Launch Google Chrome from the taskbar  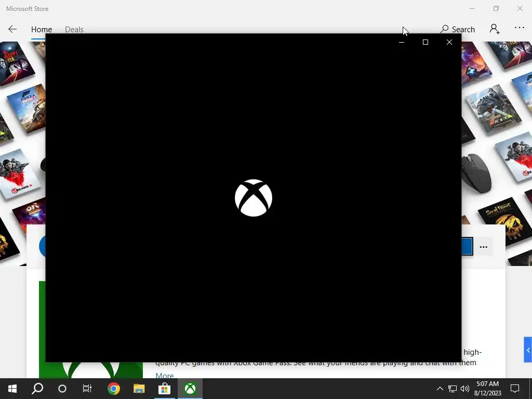pyautogui.click(x=114, y=389)
